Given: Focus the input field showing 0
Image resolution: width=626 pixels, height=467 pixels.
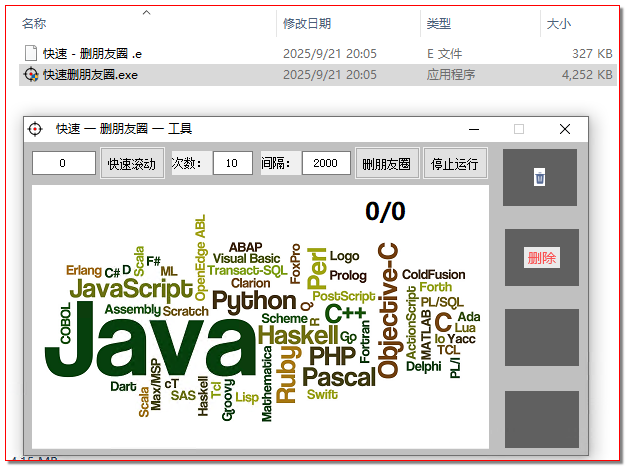Looking at the screenshot, I should coord(64,164).
